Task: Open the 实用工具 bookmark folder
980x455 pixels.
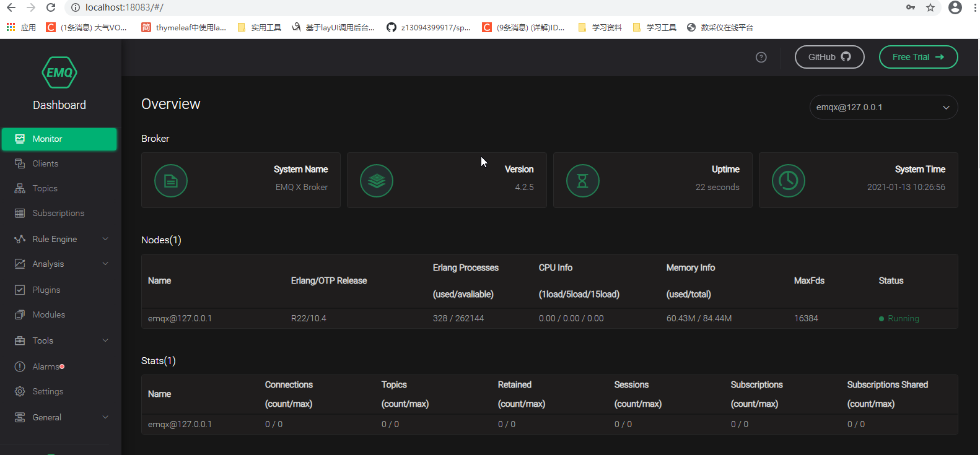Action: [260, 27]
